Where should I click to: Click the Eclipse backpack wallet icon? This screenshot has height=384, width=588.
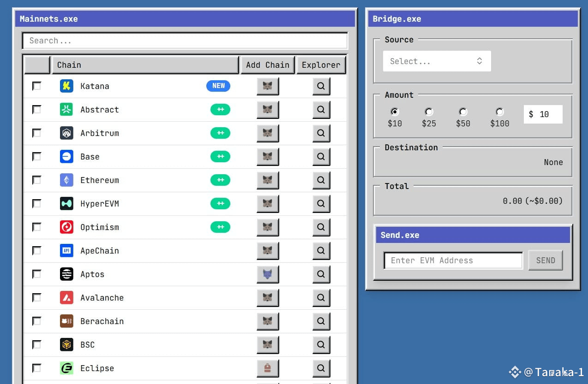coord(268,368)
